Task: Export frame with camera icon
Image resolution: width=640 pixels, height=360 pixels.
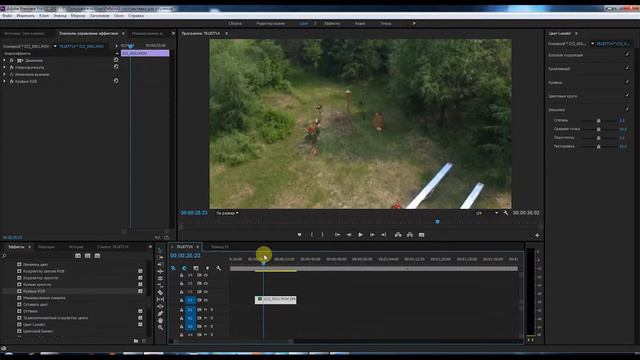Action: click(x=422, y=235)
